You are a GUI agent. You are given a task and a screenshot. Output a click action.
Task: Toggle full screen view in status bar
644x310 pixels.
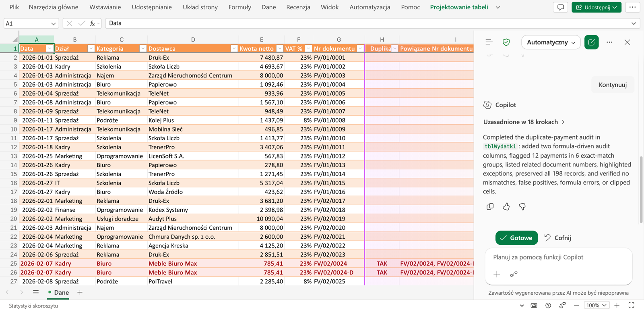[x=631, y=306]
